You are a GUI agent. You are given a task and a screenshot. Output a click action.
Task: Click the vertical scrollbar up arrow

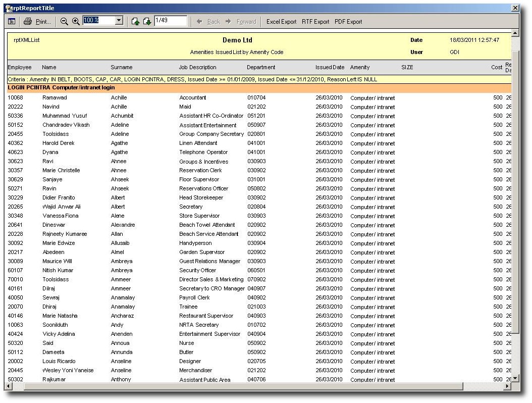coord(515,34)
